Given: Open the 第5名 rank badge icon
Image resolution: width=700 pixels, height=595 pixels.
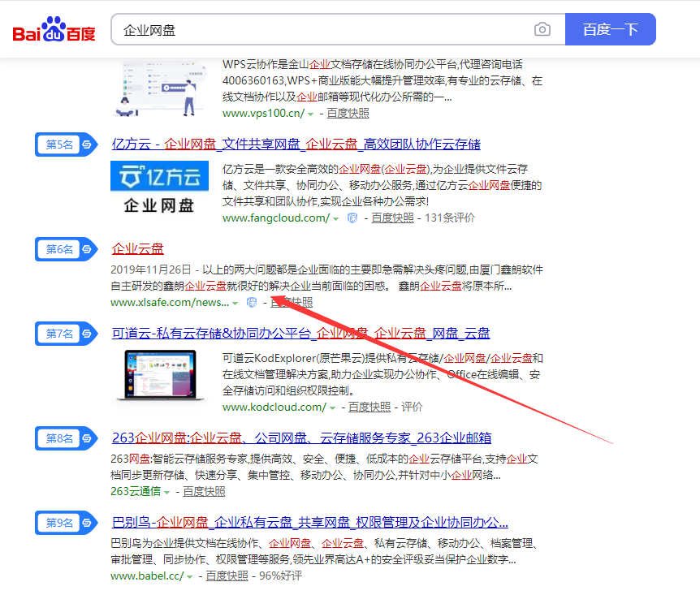Looking at the screenshot, I should (x=66, y=144).
